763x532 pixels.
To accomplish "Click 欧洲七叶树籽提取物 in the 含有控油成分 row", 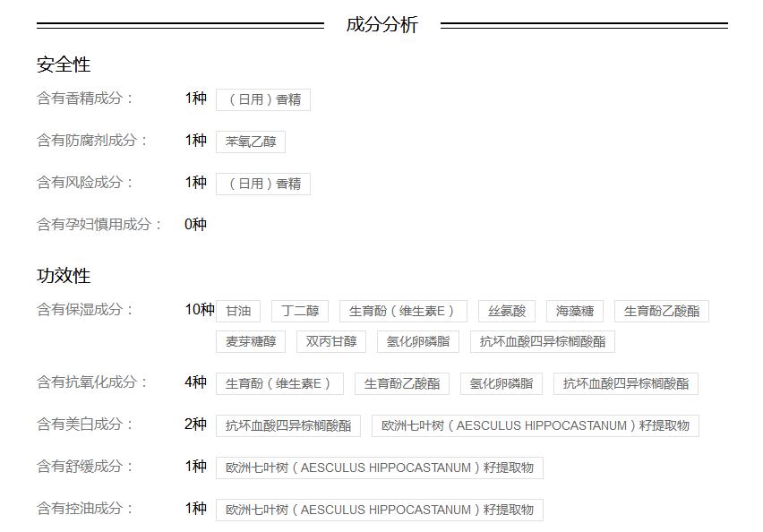I will pyautogui.click(x=381, y=510).
